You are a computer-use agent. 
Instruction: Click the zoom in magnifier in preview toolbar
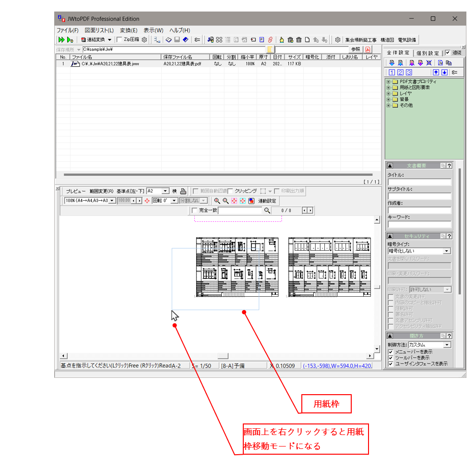tap(217, 201)
